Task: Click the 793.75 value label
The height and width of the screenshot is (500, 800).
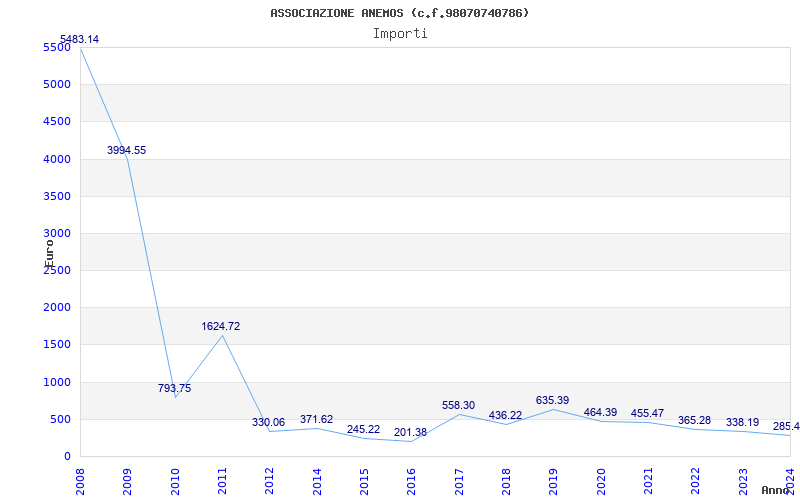Action: coord(174,388)
